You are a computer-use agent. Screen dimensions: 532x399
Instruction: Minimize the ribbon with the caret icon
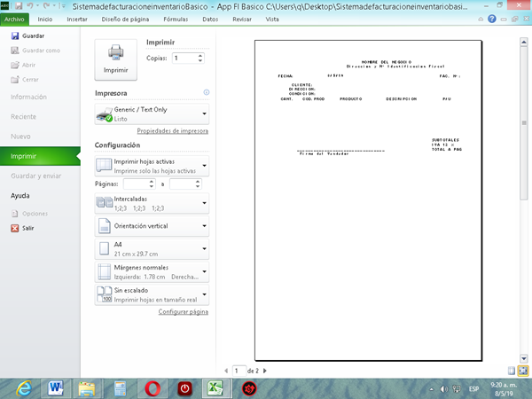click(x=481, y=20)
